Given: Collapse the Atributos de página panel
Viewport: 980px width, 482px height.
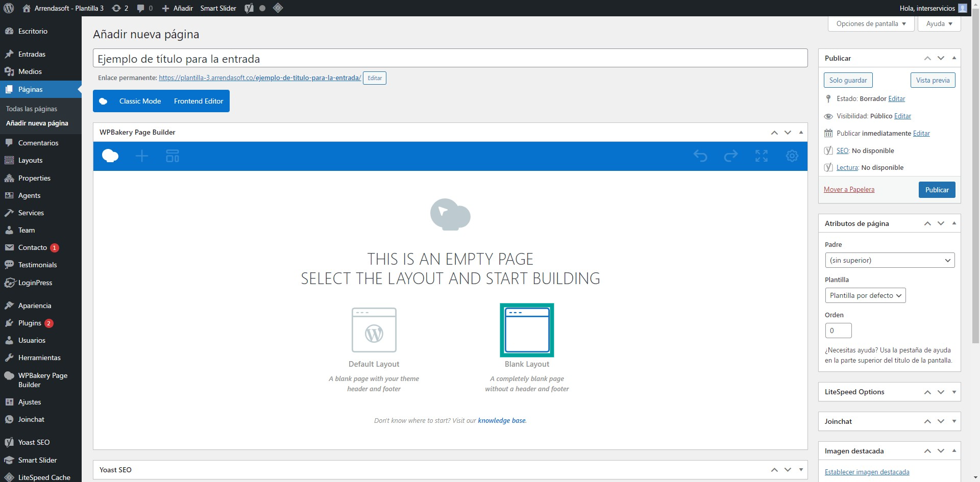Looking at the screenshot, I should (x=954, y=223).
